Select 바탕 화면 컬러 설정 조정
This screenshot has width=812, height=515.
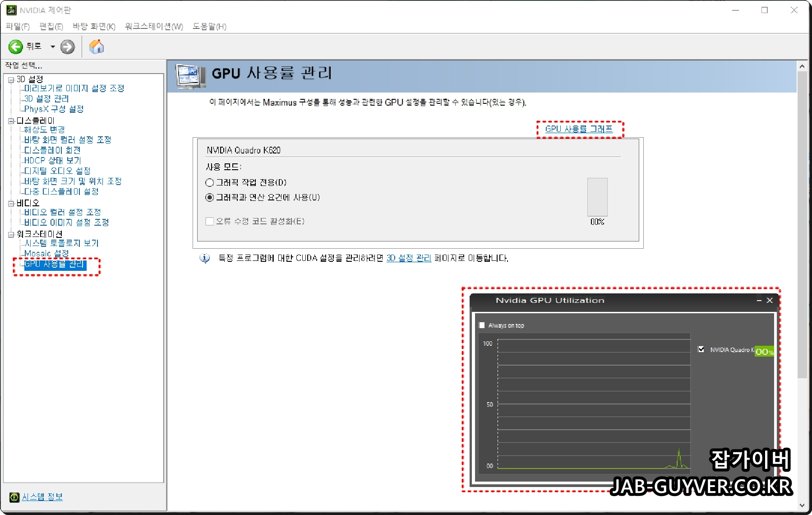pos(68,140)
